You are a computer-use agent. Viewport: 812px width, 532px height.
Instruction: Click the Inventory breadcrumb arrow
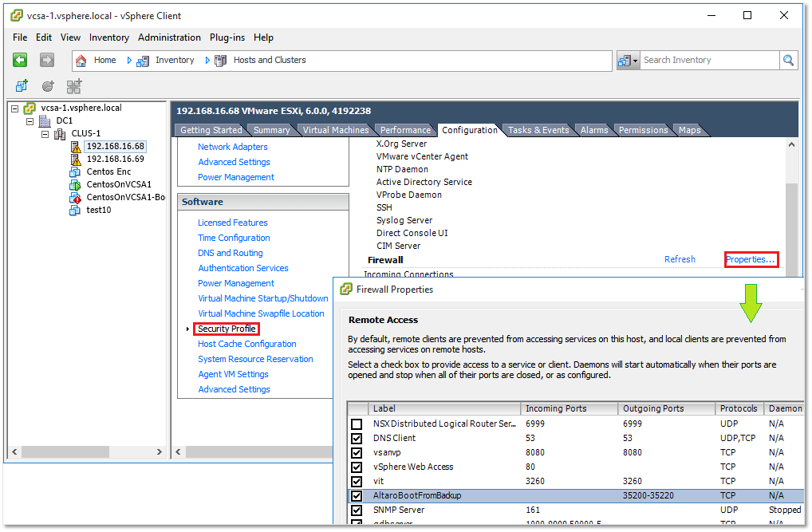point(129,61)
